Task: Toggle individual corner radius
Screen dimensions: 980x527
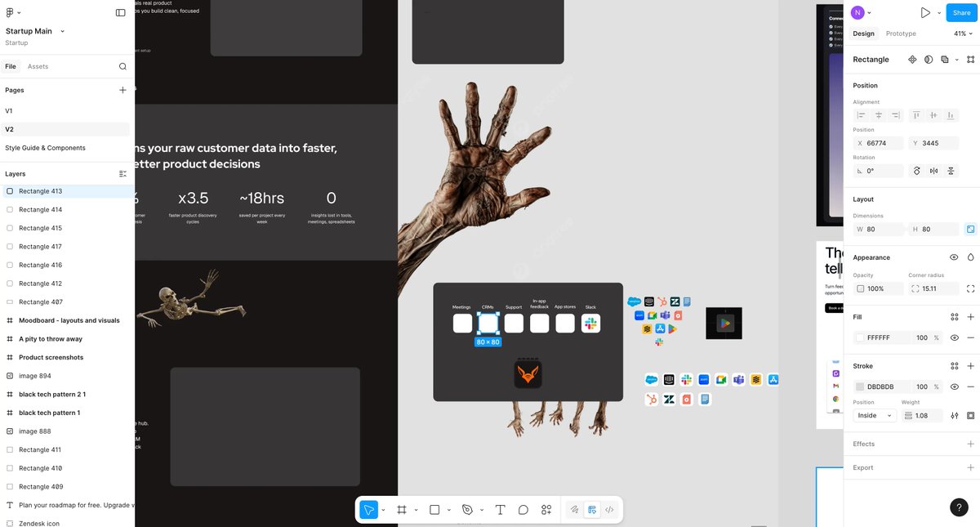Action: 970,288
